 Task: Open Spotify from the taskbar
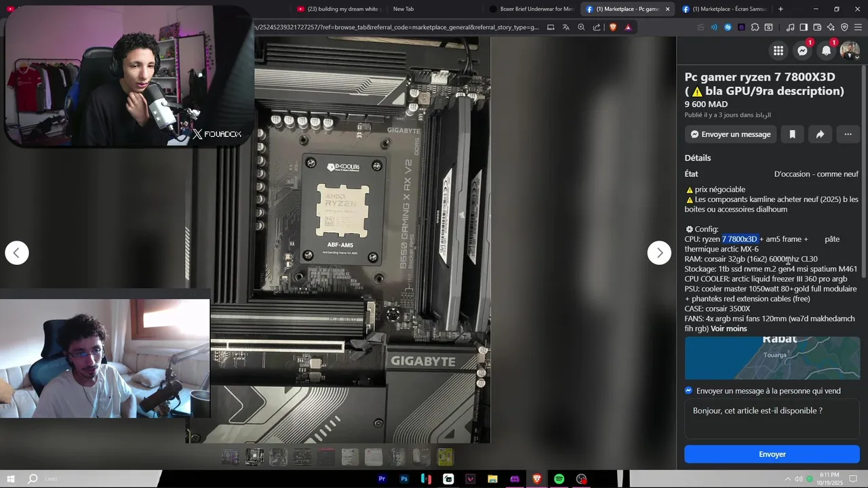point(559,479)
